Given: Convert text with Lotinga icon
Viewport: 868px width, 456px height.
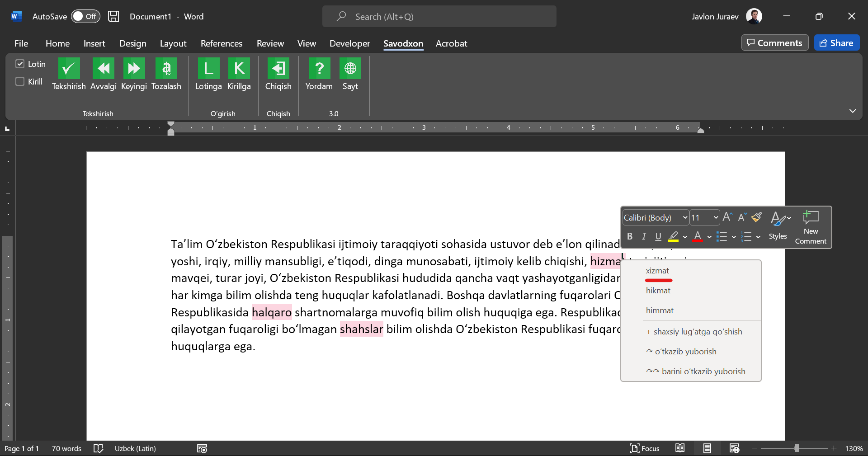Looking at the screenshot, I should (208, 69).
